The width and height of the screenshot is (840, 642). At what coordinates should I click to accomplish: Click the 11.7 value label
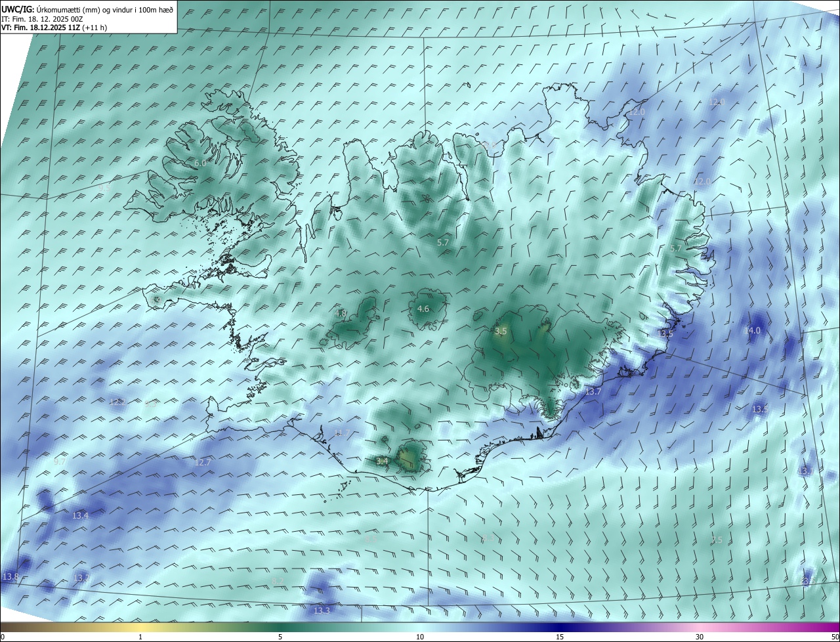coord(342,433)
